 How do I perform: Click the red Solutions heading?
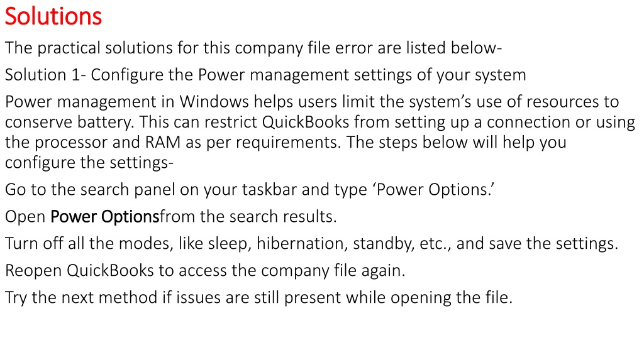(x=53, y=17)
